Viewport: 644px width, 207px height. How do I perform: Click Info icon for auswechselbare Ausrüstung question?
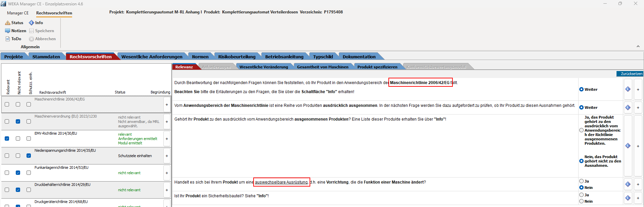point(628,184)
